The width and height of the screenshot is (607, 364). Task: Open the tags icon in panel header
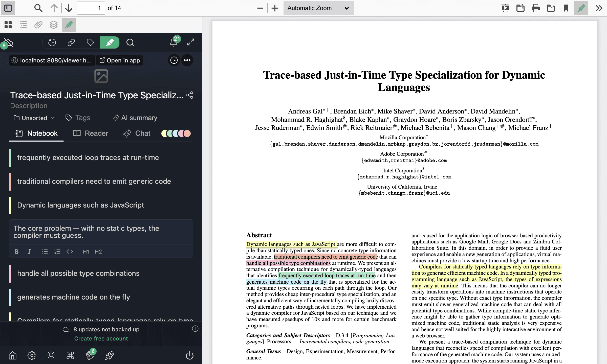[90, 42]
